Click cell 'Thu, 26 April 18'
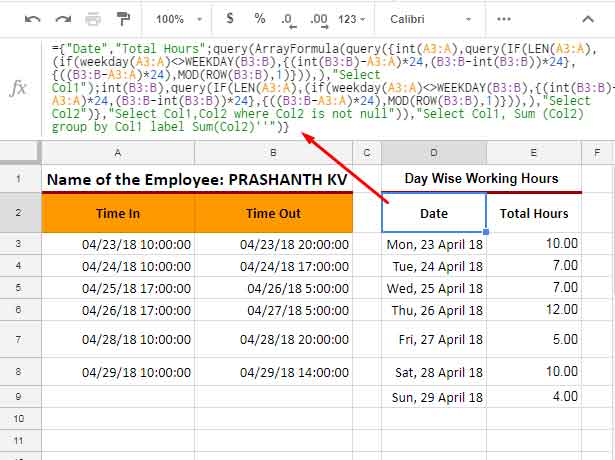Image resolution: width=615 pixels, height=460 pixels. coord(434,310)
